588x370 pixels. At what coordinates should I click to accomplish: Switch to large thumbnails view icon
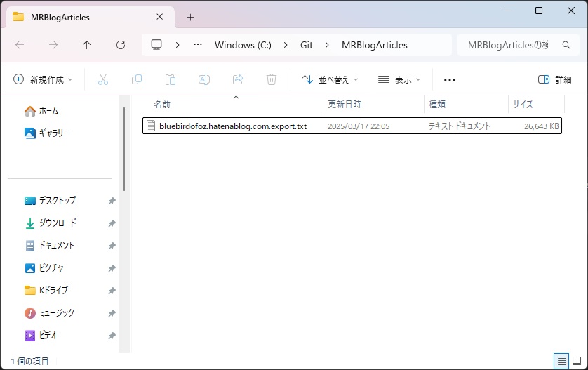(x=577, y=362)
